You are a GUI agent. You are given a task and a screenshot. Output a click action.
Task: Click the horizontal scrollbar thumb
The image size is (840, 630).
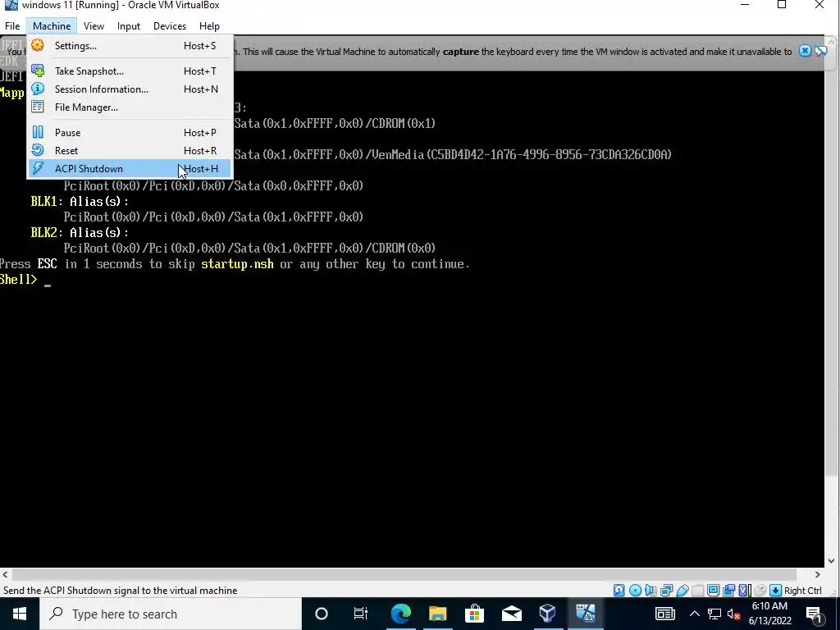[404, 574]
